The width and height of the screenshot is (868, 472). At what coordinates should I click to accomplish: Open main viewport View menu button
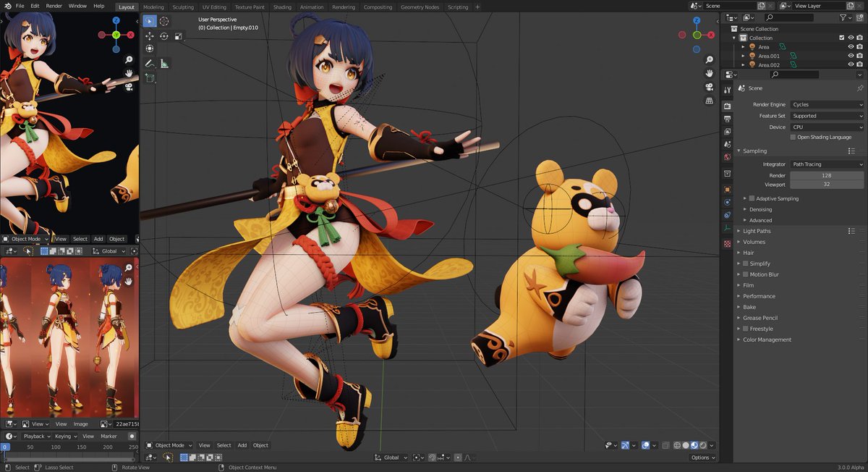click(x=205, y=445)
